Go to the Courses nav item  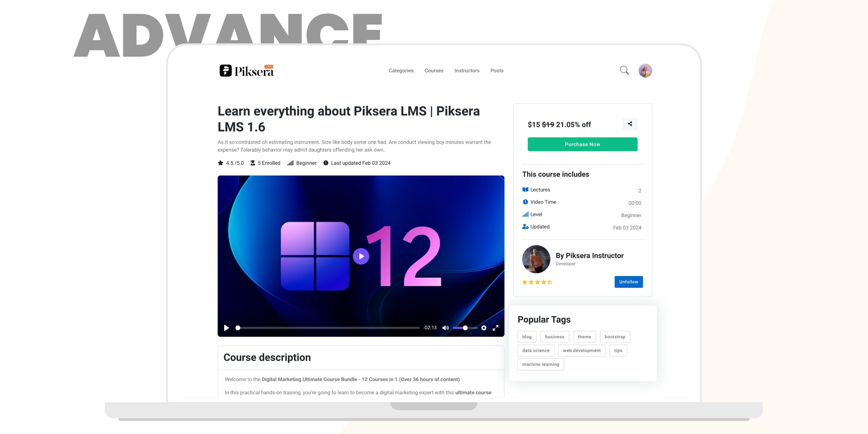[x=434, y=71]
